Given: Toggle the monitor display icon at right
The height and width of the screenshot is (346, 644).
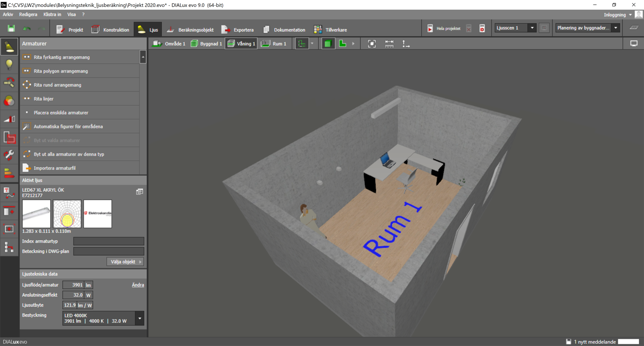Looking at the screenshot, I should pyautogui.click(x=634, y=43).
